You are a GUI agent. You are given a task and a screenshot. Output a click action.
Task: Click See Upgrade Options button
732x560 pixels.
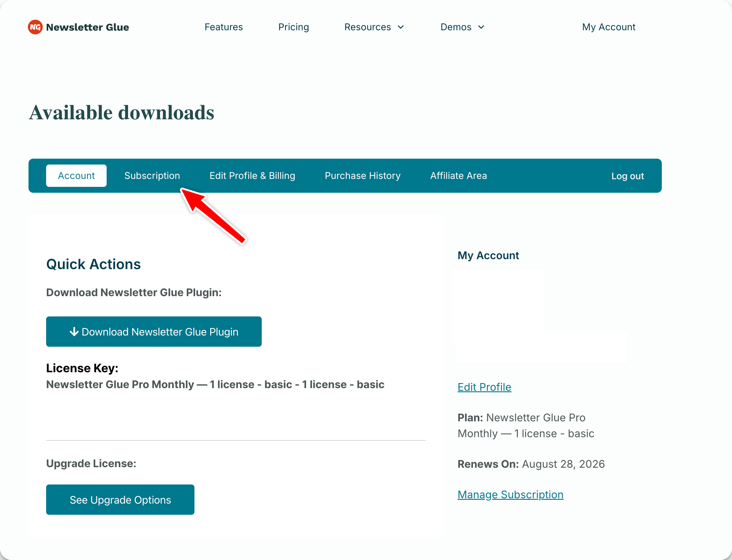pyautogui.click(x=120, y=500)
